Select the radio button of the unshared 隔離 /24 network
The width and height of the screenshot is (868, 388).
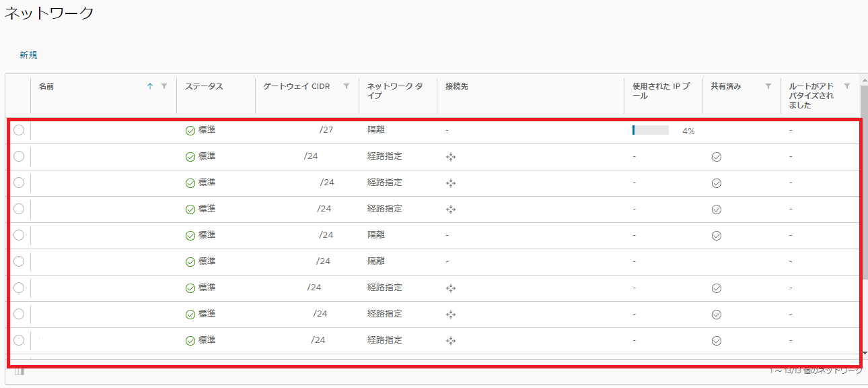[x=19, y=261]
